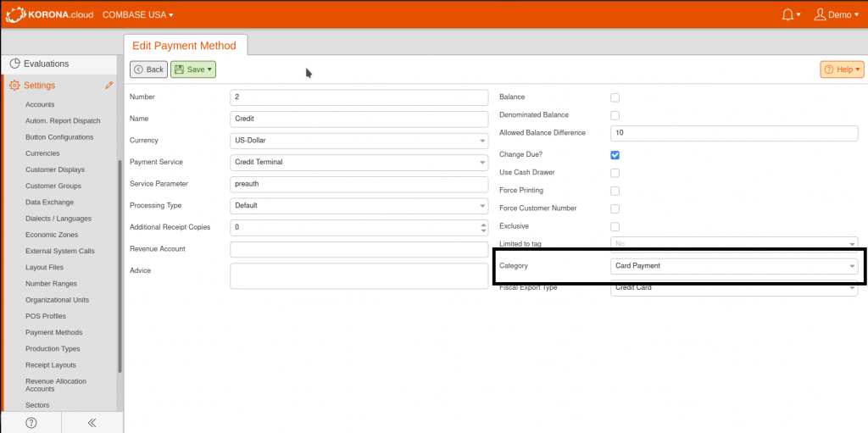Open Sectors settings
Screen dimensions: 868x433
(x=37, y=405)
